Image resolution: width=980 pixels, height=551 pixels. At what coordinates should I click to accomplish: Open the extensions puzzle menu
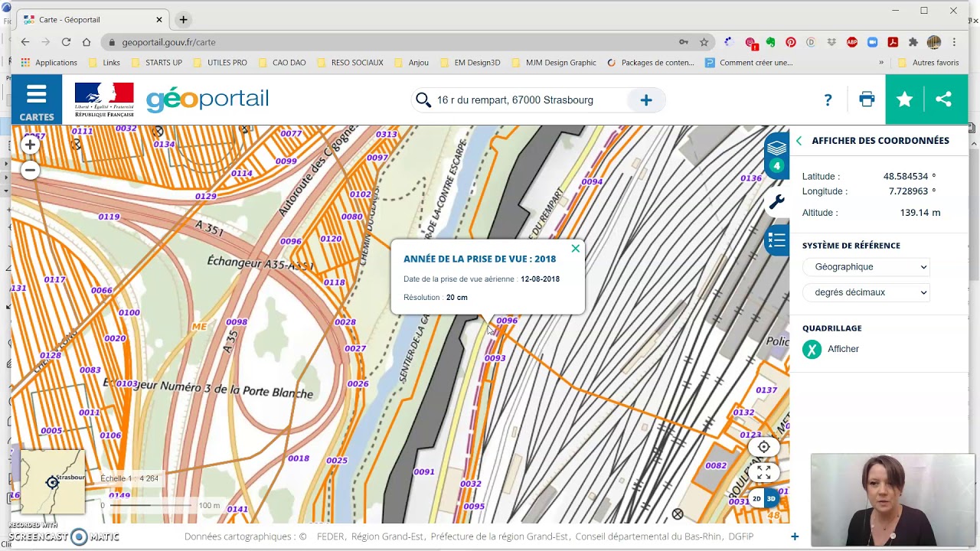point(913,42)
